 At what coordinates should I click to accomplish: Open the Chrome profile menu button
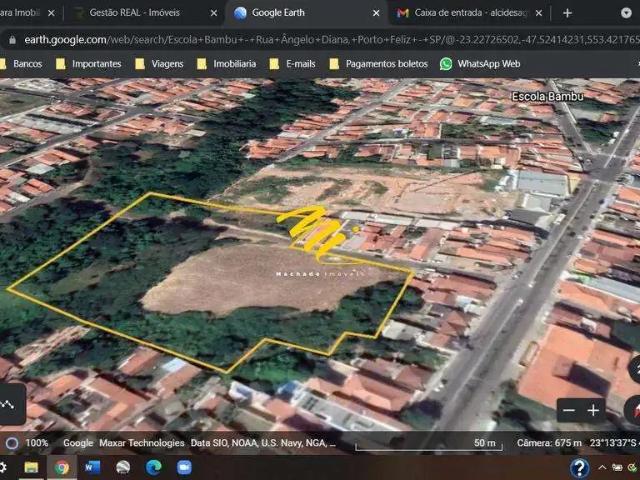(x=626, y=13)
